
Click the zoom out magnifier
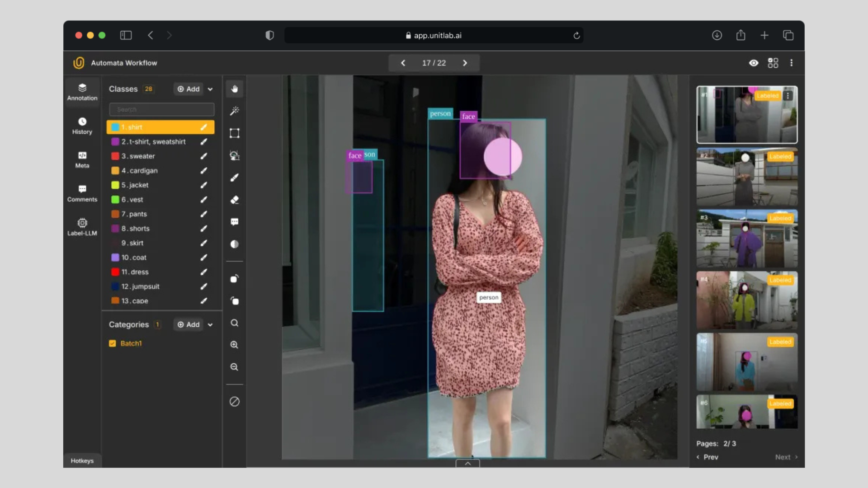tap(234, 367)
